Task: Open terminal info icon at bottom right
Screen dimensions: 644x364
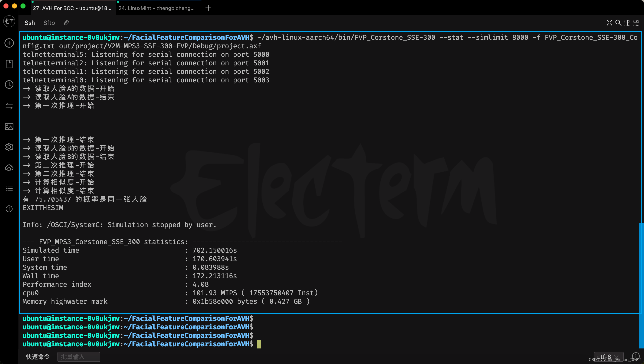Action: click(x=635, y=356)
